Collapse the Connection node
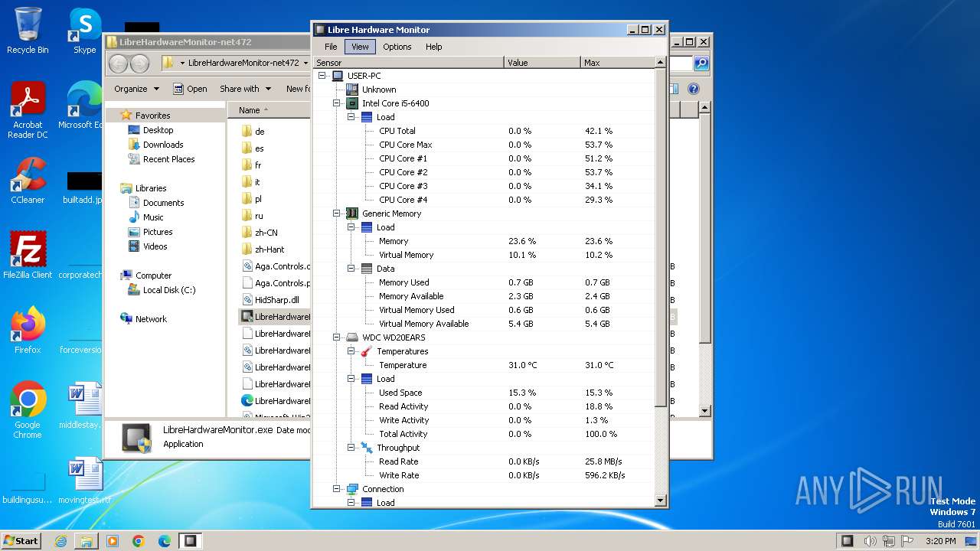Image resolution: width=980 pixels, height=551 pixels. (337, 489)
